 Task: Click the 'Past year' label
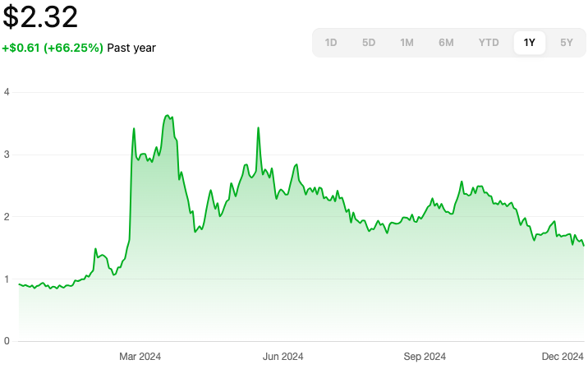click(131, 48)
